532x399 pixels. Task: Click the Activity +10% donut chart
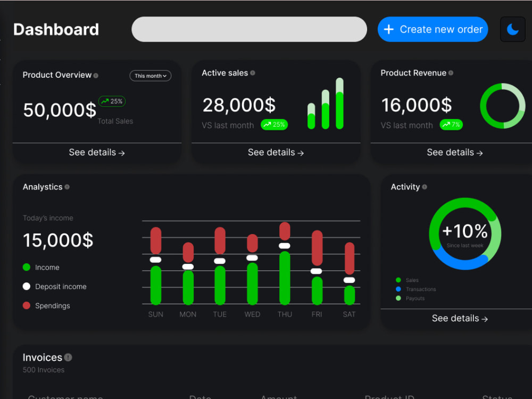[465, 234]
